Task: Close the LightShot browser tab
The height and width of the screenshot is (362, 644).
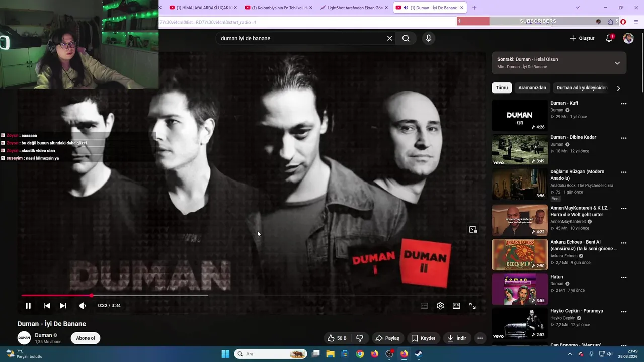Action: (x=386, y=8)
